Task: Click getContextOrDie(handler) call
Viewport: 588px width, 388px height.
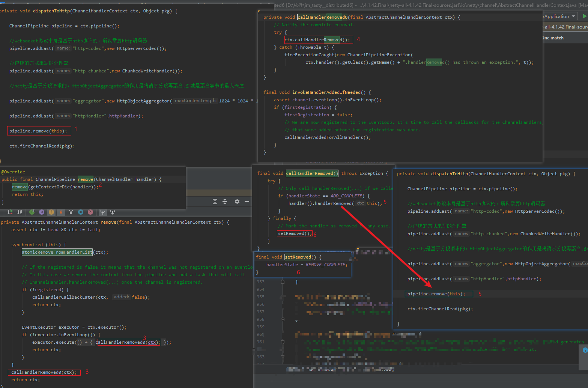Action: 63,187
